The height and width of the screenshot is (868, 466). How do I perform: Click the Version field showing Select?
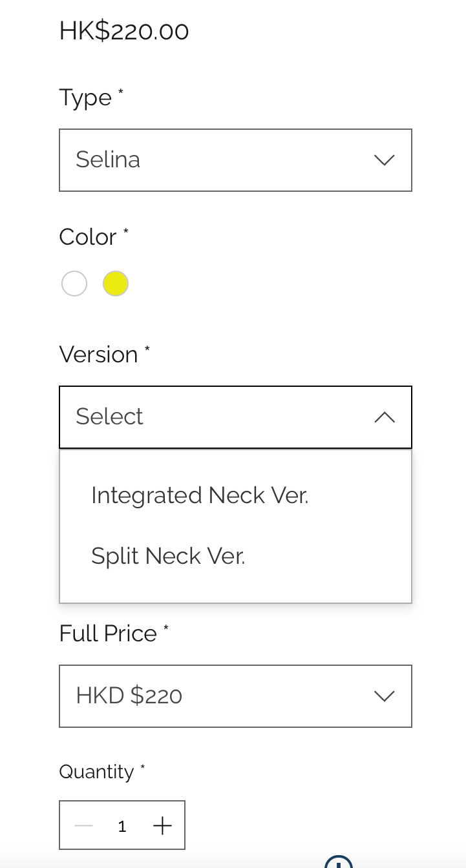(x=235, y=417)
